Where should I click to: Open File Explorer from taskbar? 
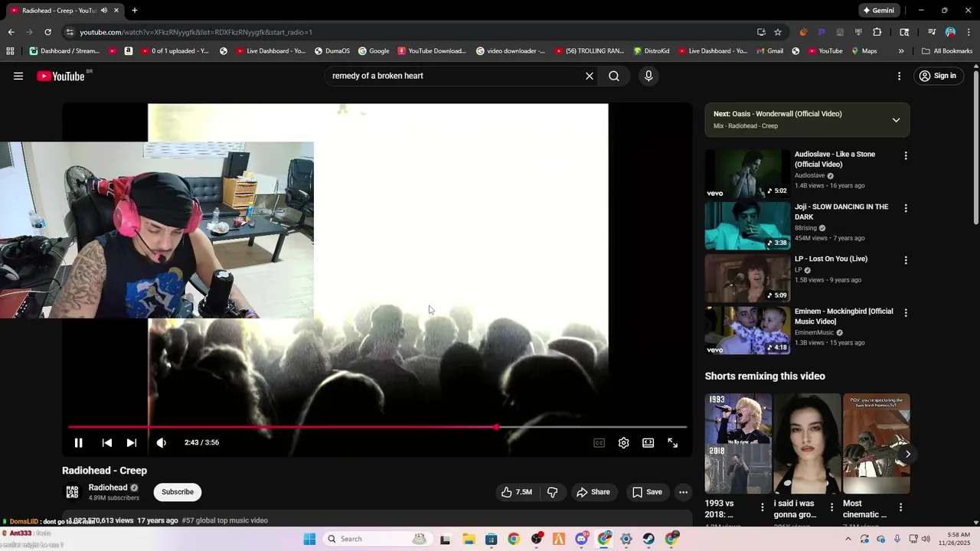tap(468, 539)
